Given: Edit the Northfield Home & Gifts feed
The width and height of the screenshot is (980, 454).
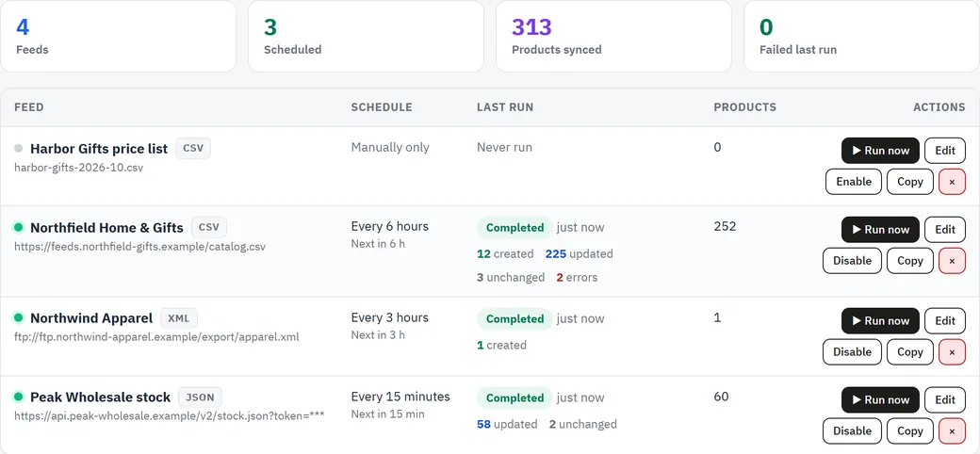Looking at the screenshot, I should (x=945, y=230).
